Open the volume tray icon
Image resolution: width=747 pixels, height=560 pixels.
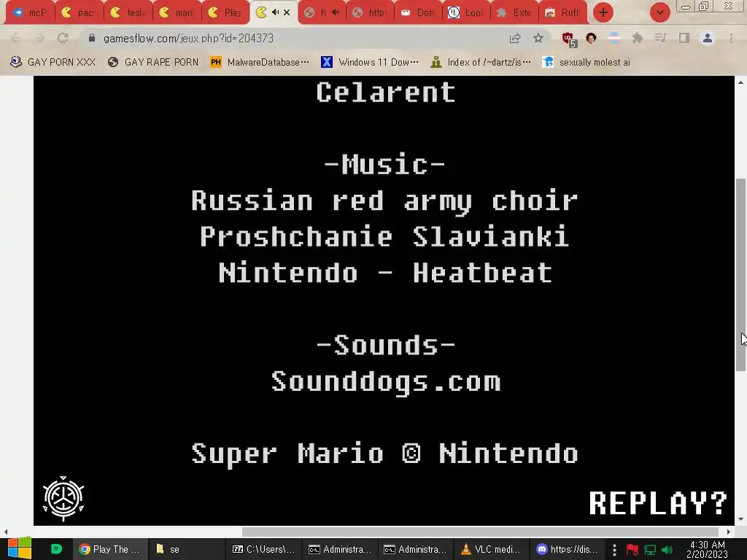pyautogui.click(x=667, y=550)
